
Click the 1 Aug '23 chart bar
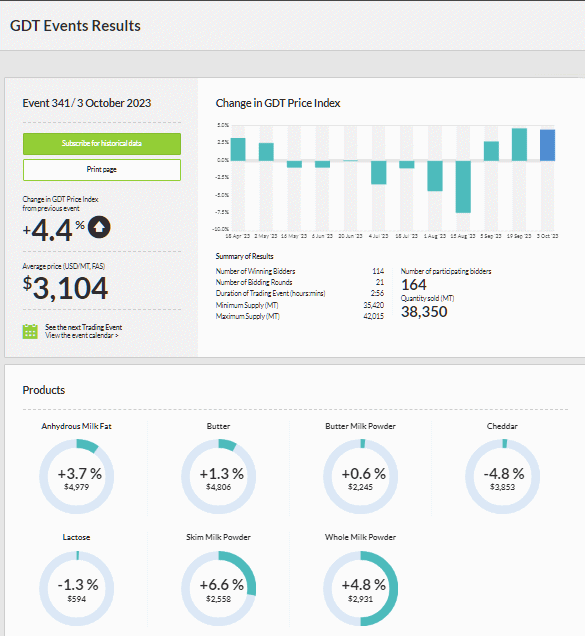tap(435, 176)
